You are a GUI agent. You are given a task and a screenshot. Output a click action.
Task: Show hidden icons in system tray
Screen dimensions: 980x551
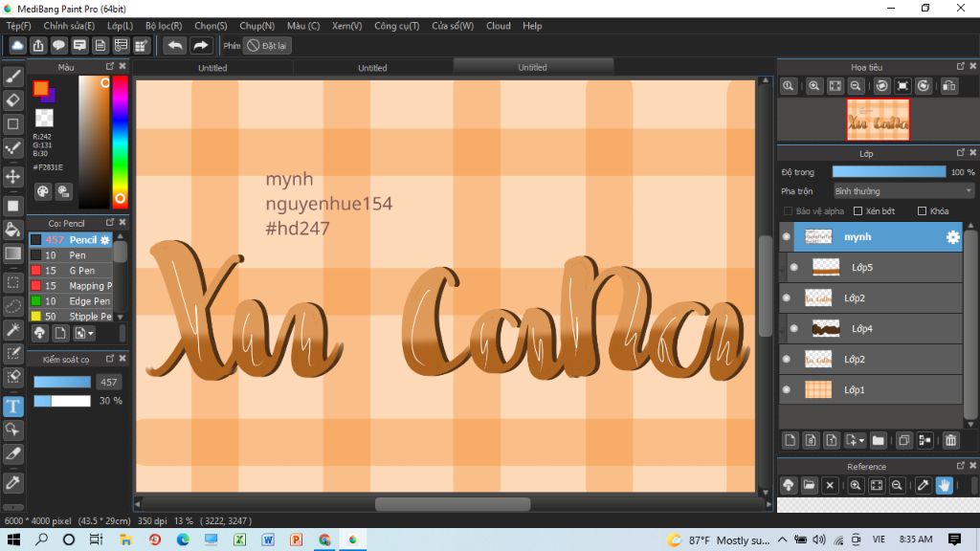coord(782,540)
